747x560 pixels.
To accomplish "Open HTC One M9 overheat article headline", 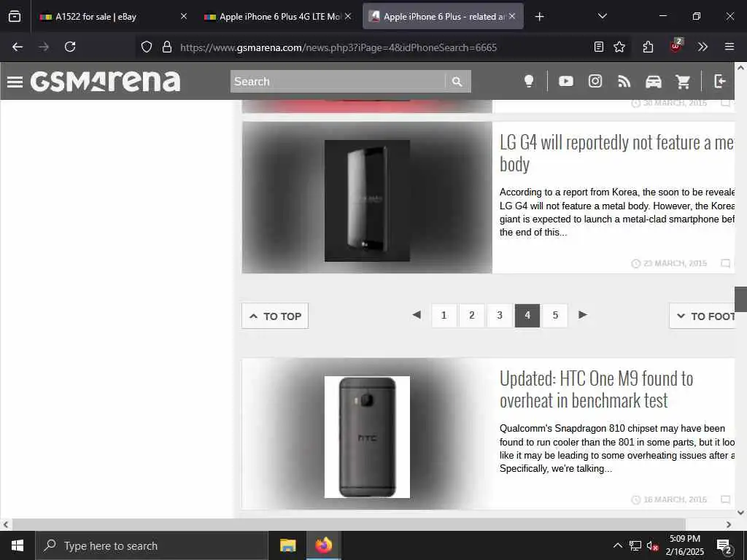I will tap(596, 389).
